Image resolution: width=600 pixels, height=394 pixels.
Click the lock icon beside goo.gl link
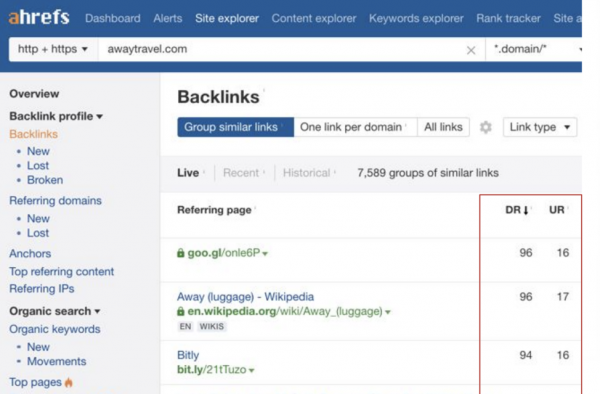[x=181, y=253]
